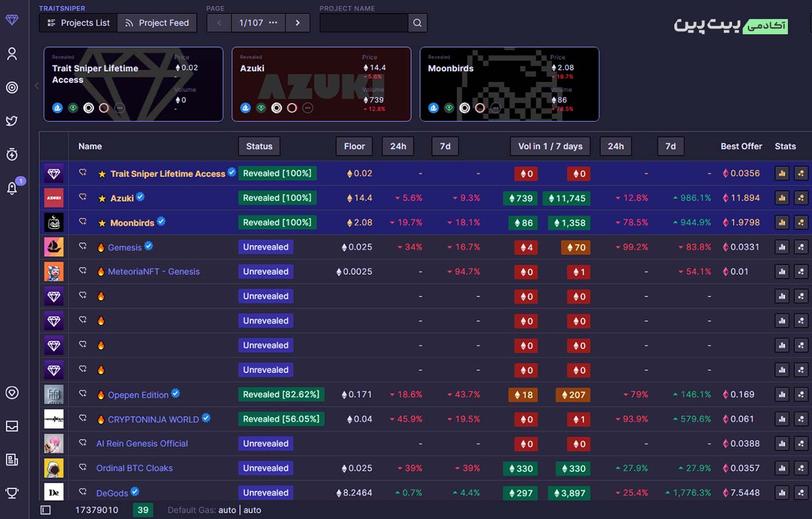Open bar chart for Ordinal BTC Cloaks row
Image resolution: width=812 pixels, height=519 pixels.
tap(782, 468)
